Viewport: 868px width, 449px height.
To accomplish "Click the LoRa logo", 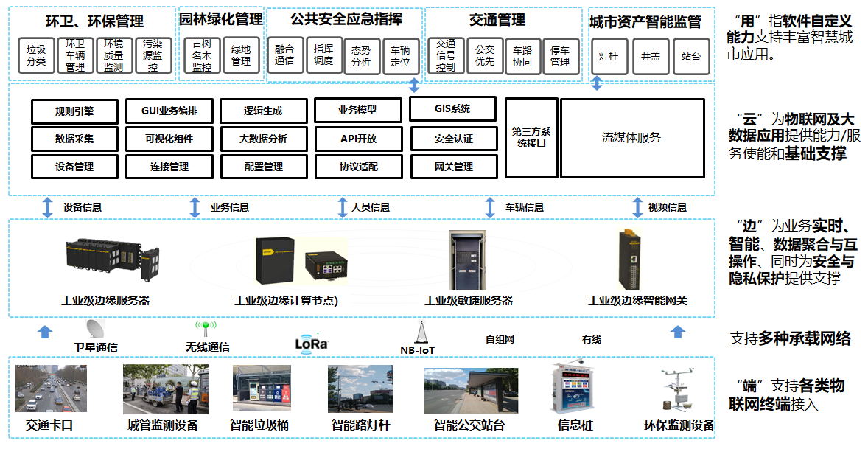I will [x=311, y=342].
